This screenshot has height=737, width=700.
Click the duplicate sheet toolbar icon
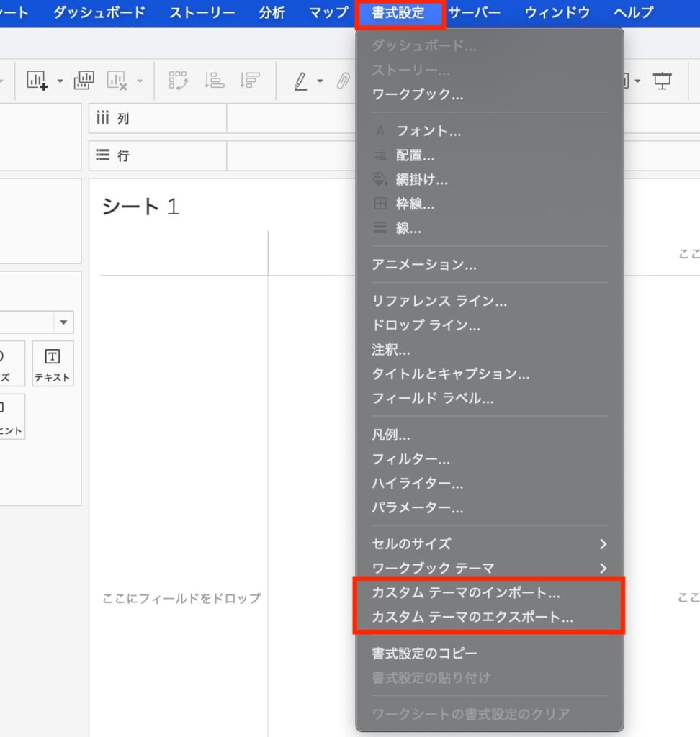tap(84, 81)
